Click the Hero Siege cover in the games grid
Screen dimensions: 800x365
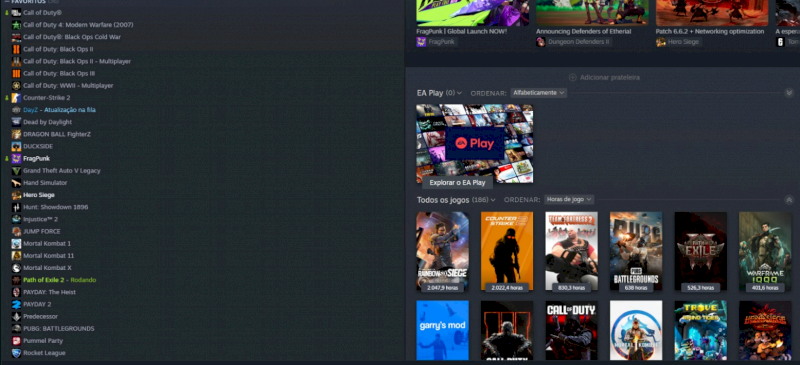(x=765, y=330)
